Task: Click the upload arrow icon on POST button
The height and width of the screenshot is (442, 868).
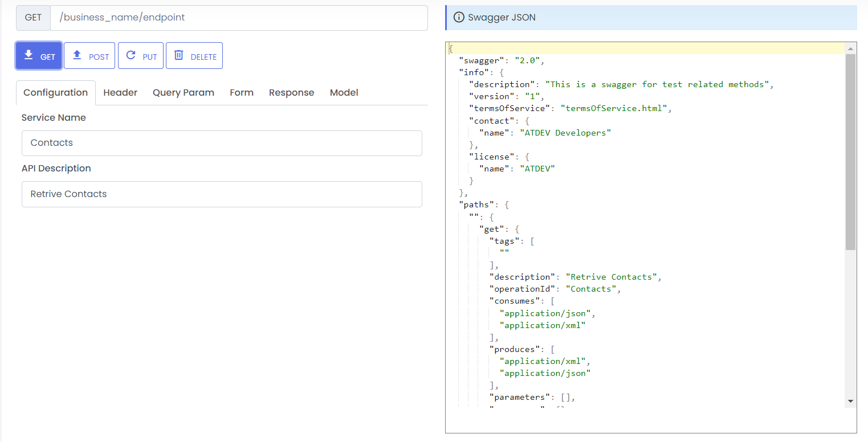Action: (77, 55)
